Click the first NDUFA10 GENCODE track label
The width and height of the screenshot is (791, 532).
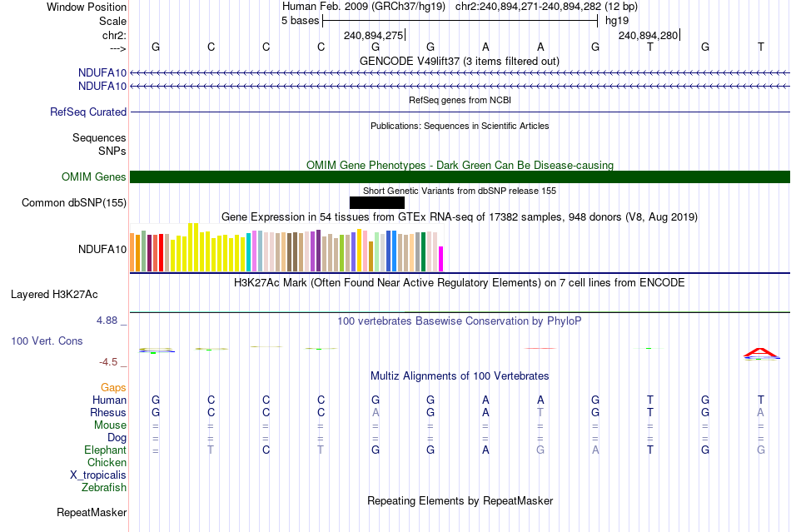[x=102, y=73]
